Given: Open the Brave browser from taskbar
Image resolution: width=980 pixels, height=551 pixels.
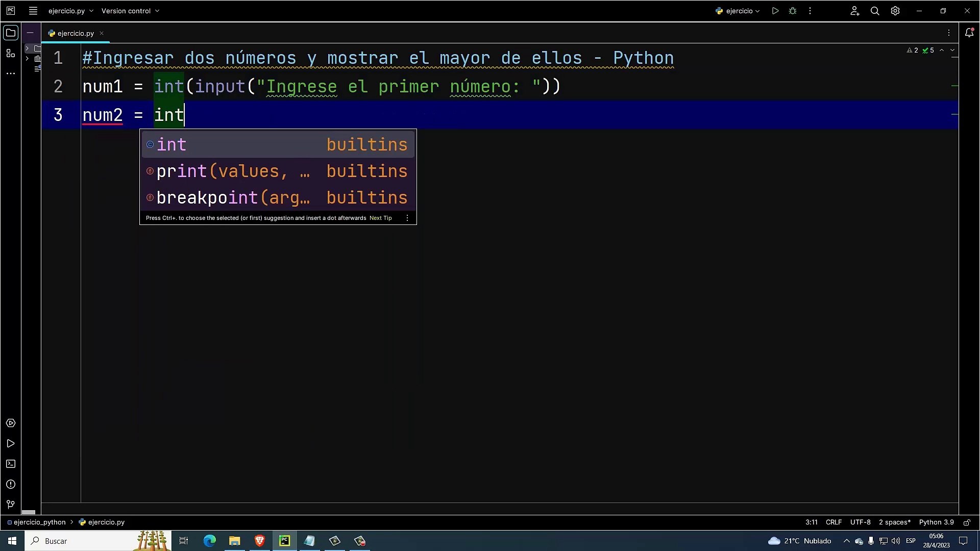Looking at the screenshot, I should click(x=259, y=541).
